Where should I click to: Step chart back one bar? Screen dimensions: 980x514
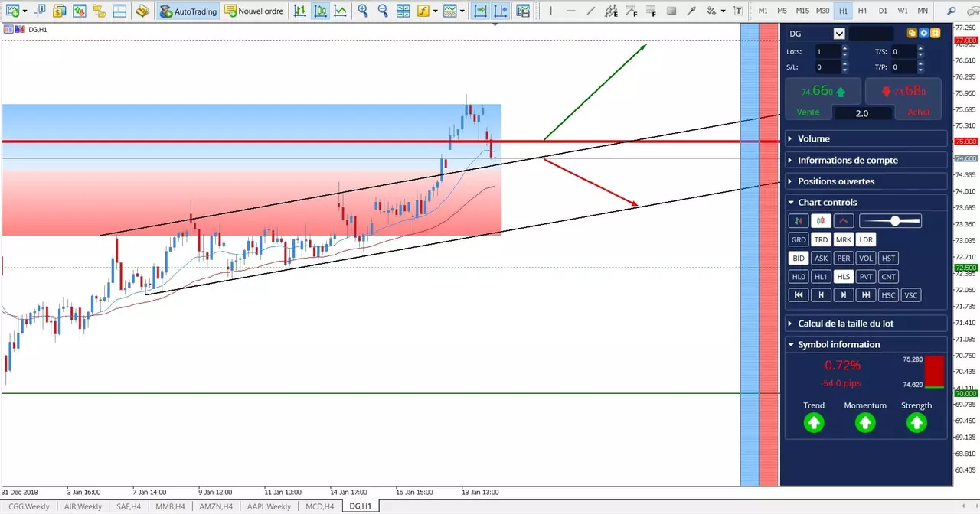click(821, 295)
